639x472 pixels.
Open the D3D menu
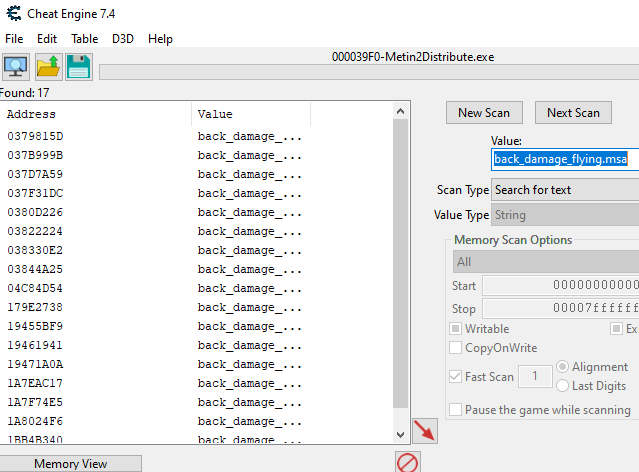123,39
